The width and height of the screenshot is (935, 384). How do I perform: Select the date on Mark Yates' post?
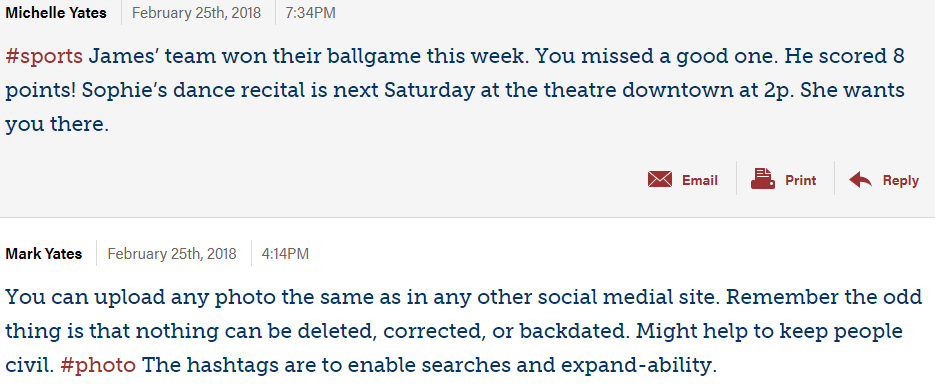click(172, 254)
